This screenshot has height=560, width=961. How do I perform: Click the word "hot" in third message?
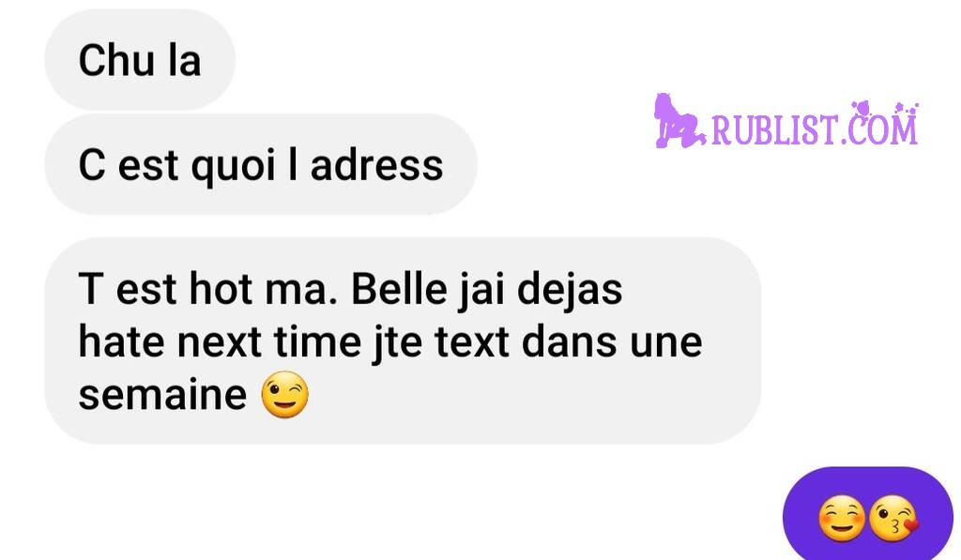221,288
